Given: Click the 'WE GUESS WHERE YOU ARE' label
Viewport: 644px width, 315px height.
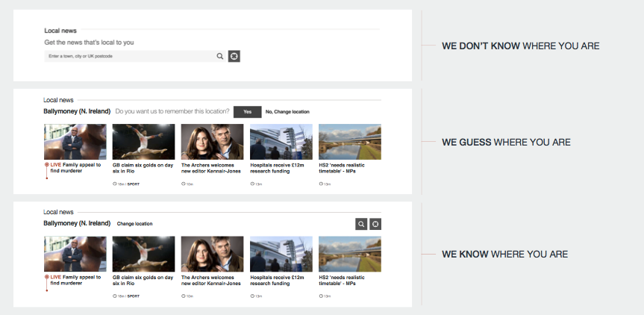Looking at the screenshot, I should tap(506, 143).
